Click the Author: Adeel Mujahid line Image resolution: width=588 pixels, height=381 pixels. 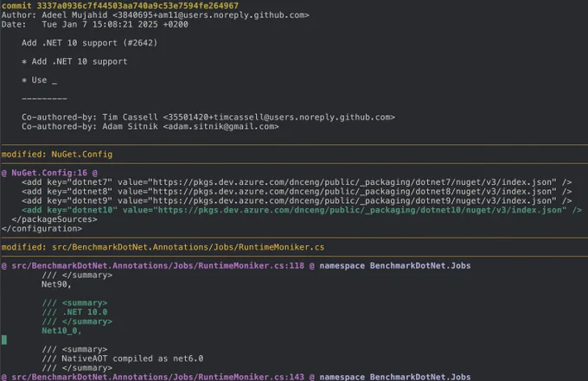[x=156, y=15]
